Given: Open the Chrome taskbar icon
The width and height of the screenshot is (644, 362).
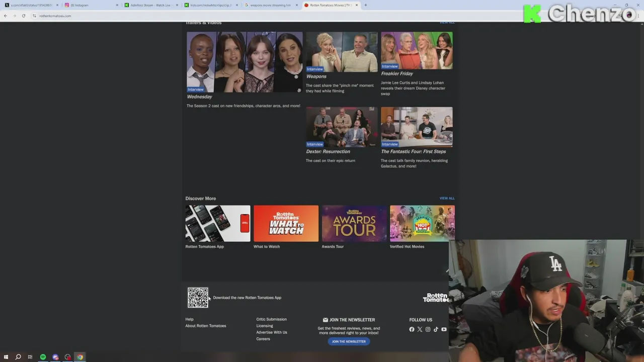Looking at the screenshot, I should coord(80,357).
